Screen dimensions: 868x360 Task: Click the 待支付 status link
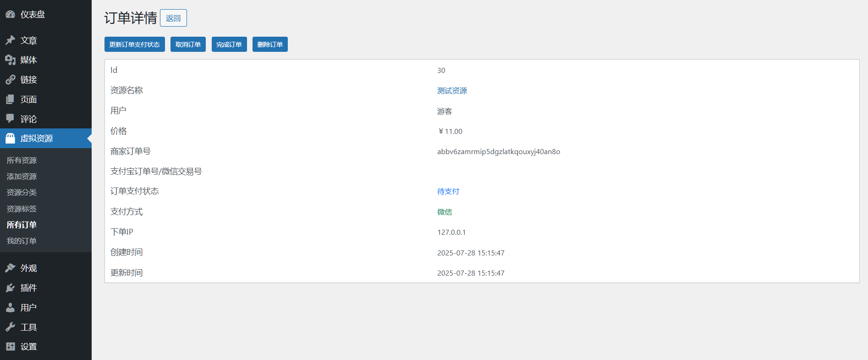pyautogui.click(x=448, y=192)
